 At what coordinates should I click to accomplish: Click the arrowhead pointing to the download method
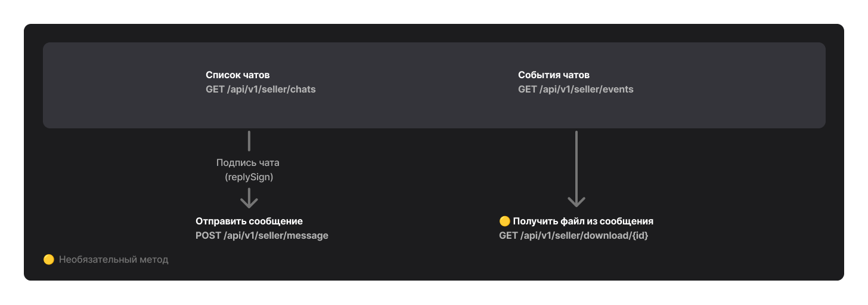click(576, 201)
